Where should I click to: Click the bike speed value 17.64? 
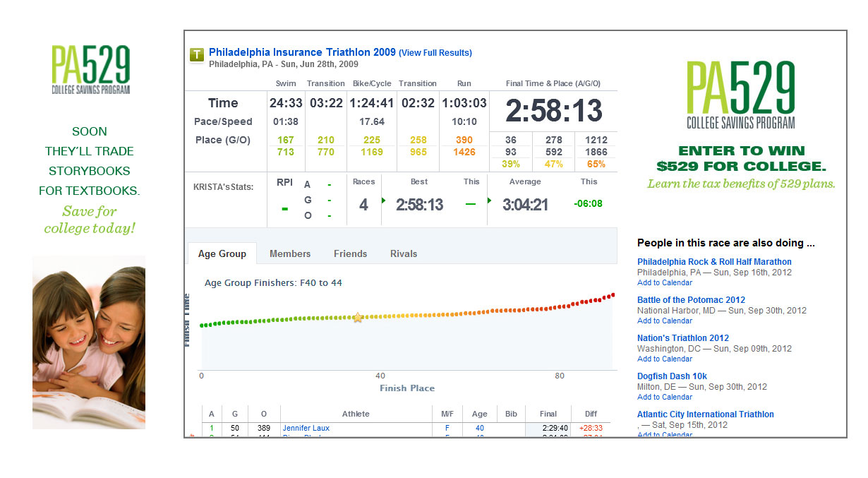tap(372, 121)
